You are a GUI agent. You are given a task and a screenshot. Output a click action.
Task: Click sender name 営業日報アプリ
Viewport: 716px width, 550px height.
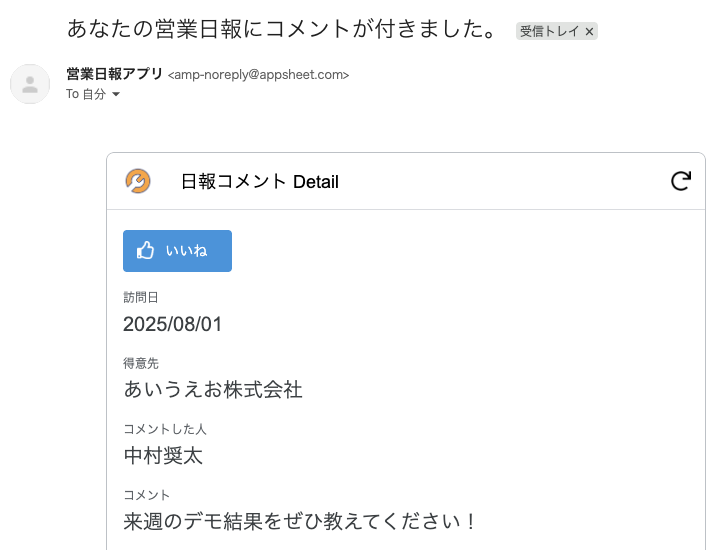coord(115,74)
